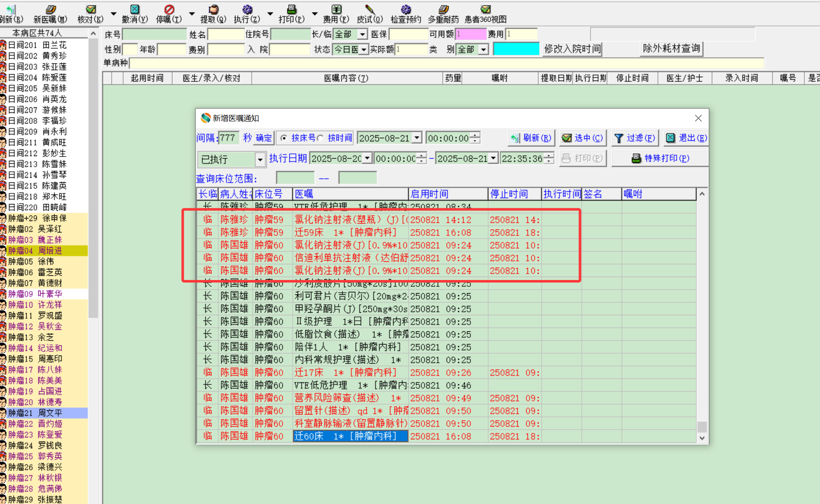Image resolution: width=820 pixels, height=504 pixels.
Task: Click 特殊打印 button in the dialog
Action: point(660,158)
